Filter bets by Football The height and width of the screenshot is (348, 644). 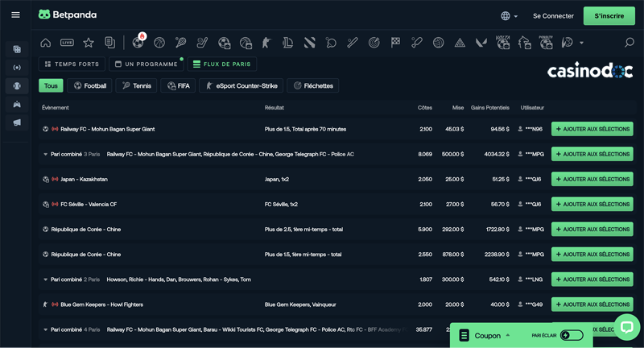point(89,86)
